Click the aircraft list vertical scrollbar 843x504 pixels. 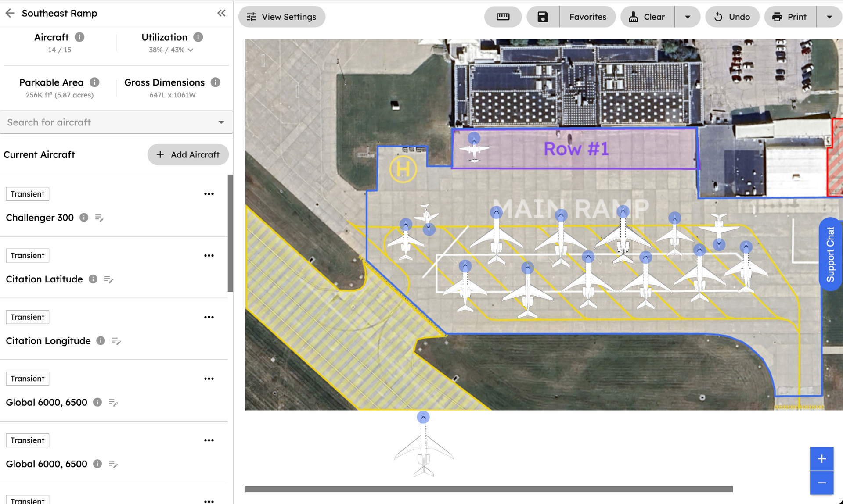click(230, 233)
